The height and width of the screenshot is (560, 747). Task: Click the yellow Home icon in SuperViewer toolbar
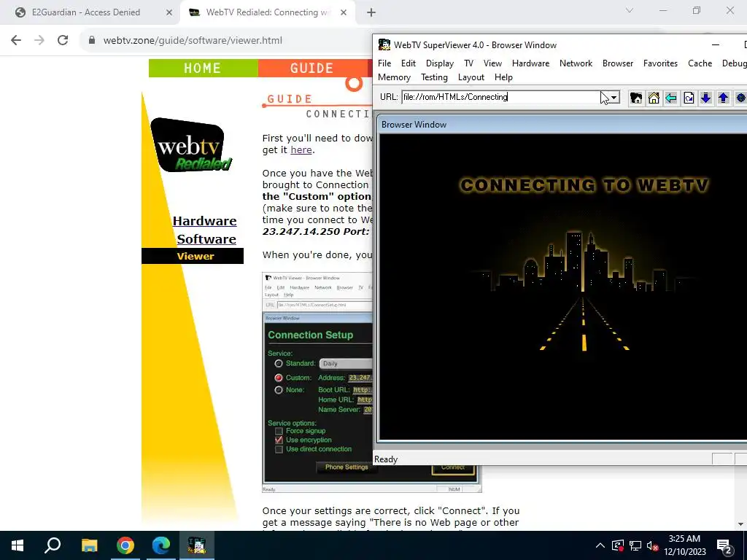point(654,98)
